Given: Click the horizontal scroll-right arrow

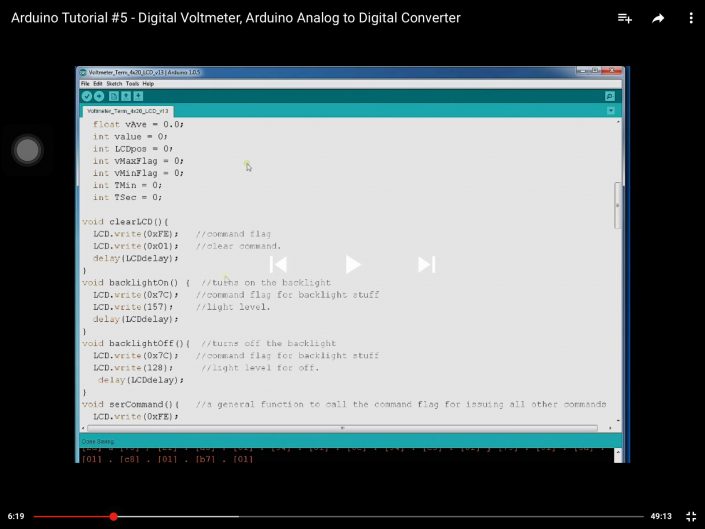Looking at the screenshot, I should (610, 428).
